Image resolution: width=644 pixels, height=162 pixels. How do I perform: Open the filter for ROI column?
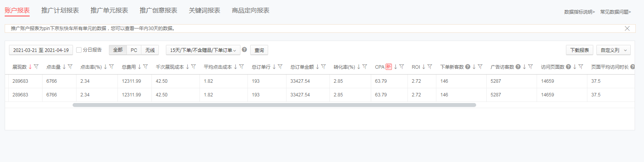coord(430,67)
